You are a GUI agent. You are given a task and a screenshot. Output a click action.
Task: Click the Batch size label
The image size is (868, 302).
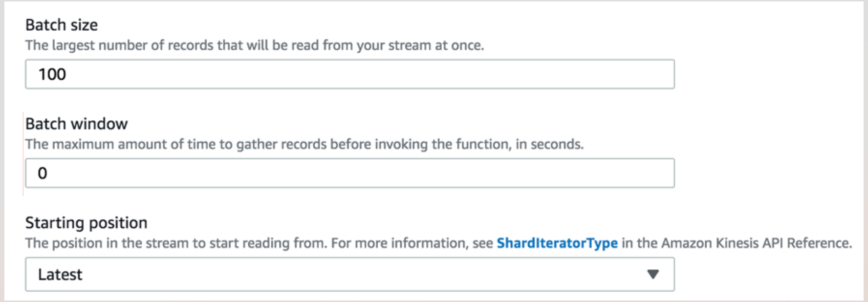[62, 24]
